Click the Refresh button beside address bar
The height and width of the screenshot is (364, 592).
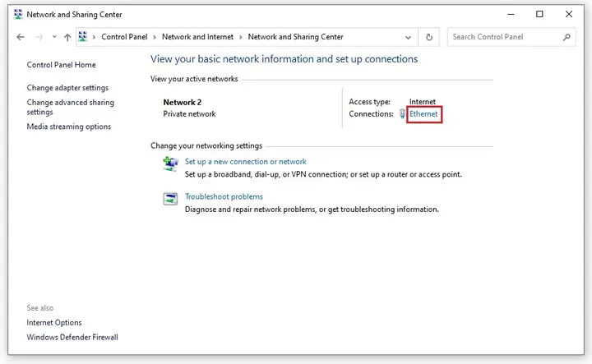point(429,37)
